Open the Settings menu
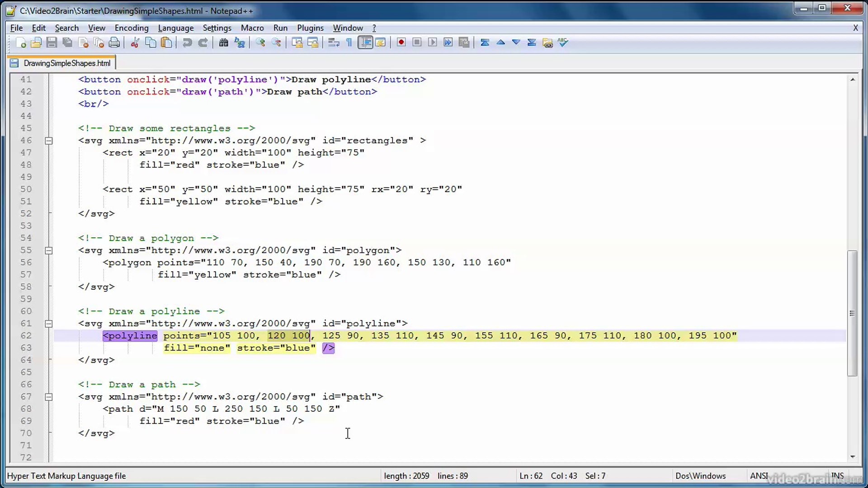The width and height of the screenshot is (868, 488). [217, 28]
